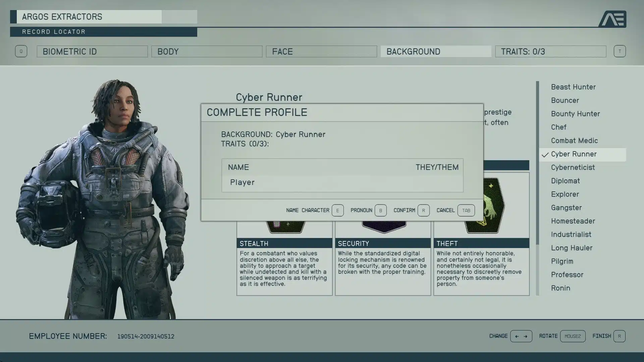Click the 0 icon top left
This screenshot has height=362, width=644.
tap(20, 51)
